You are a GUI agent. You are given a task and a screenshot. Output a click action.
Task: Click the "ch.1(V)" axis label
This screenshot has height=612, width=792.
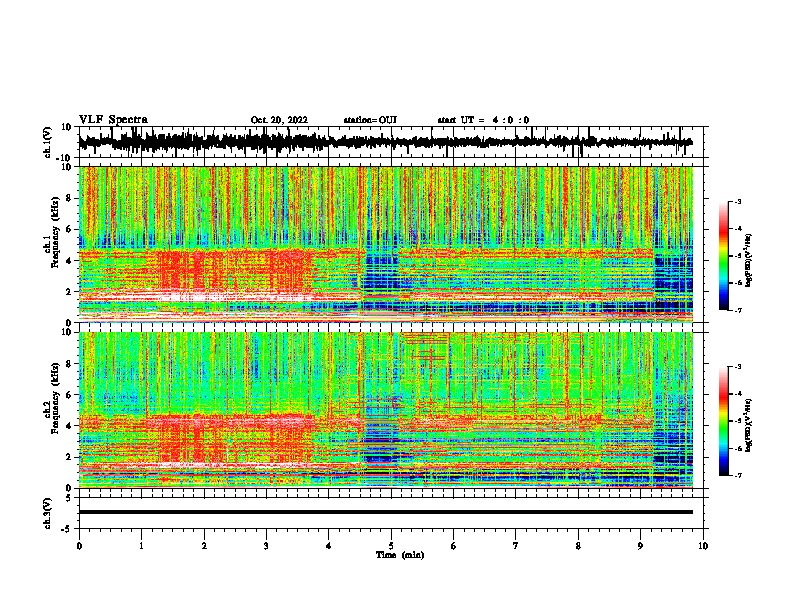[x=48, y=142]
